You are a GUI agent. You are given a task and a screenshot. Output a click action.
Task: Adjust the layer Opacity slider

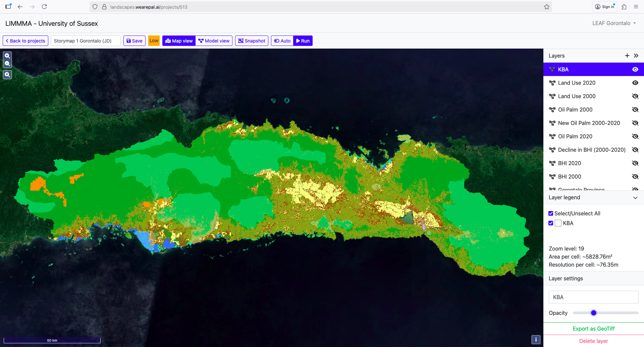tap(593, 313)
